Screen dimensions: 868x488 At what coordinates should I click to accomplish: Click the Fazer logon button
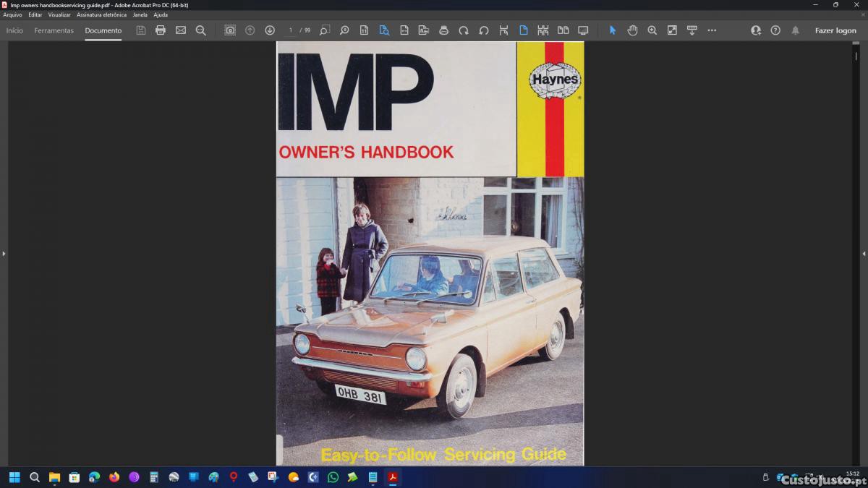tap(835, 30)
